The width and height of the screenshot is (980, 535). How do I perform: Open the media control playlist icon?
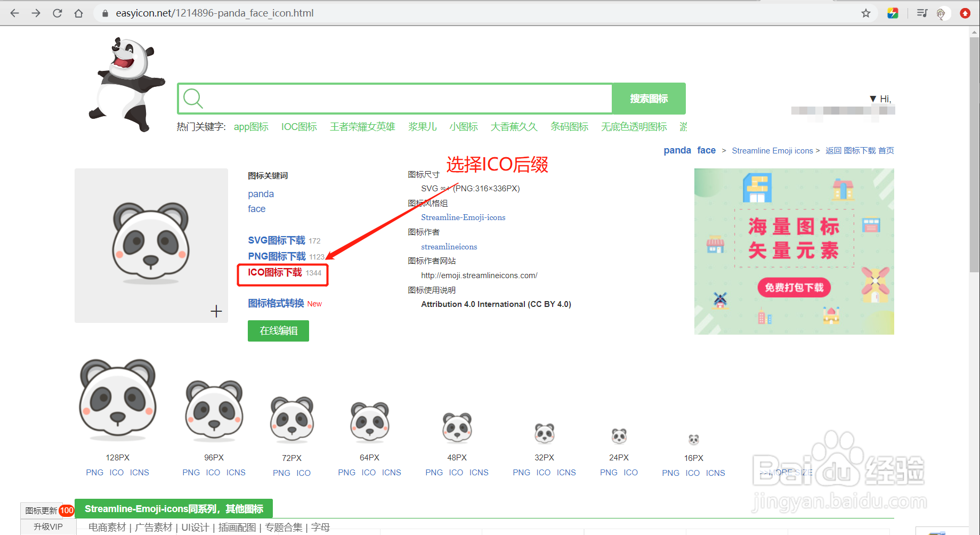click(922, 13)
